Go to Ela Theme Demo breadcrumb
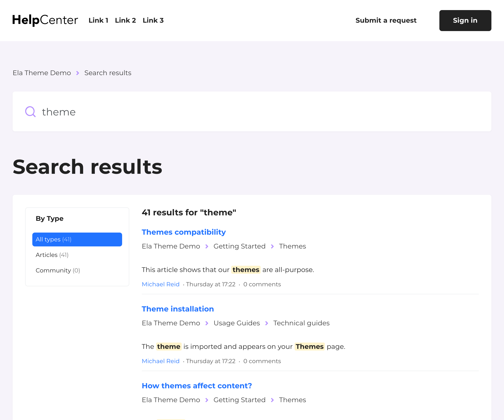The image size is (504, 420). coord(42,73)
